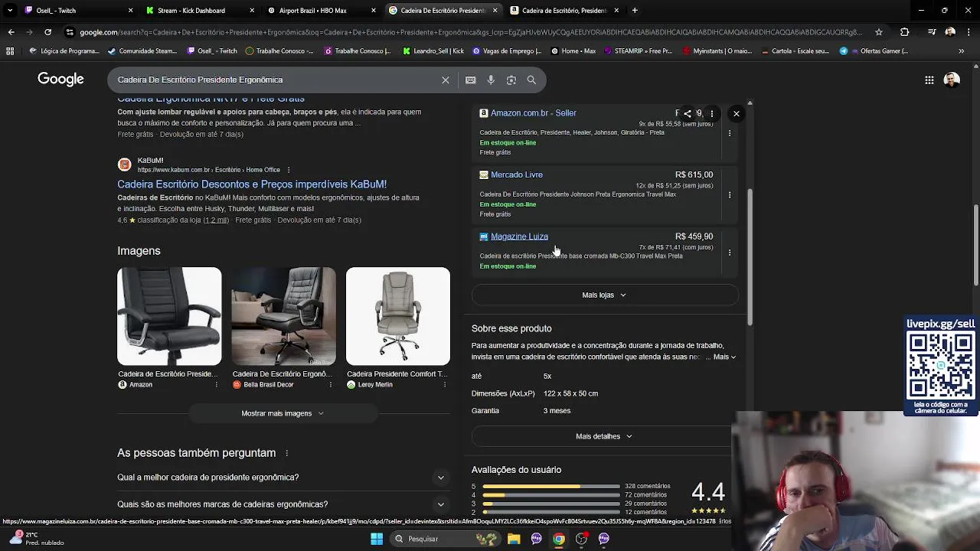Clear the Google search box text
The image size is (980, 551).
[446, 80]
